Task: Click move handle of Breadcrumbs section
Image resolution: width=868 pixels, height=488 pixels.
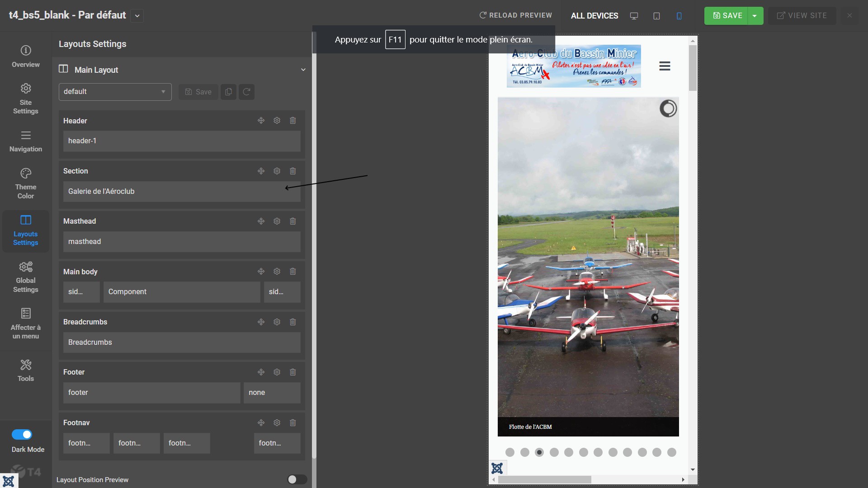Action: 261,322
